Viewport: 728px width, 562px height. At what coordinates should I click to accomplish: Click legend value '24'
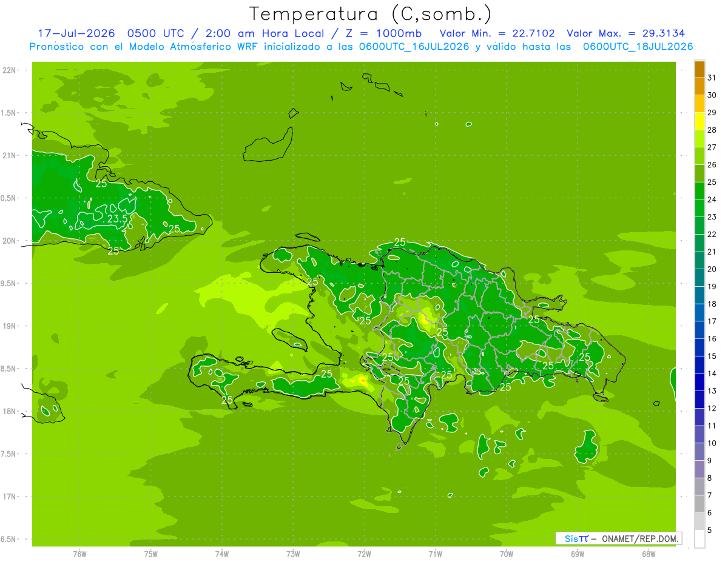[712, 199]
